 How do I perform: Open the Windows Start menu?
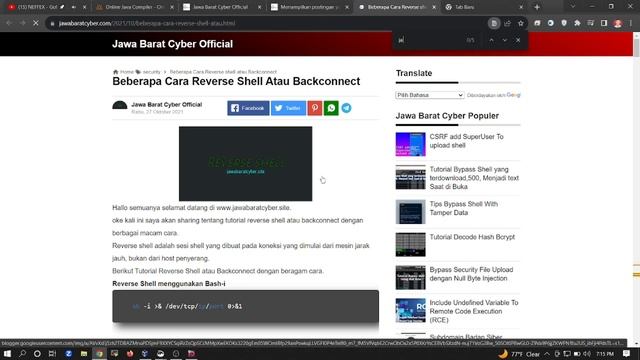point(7,353)
